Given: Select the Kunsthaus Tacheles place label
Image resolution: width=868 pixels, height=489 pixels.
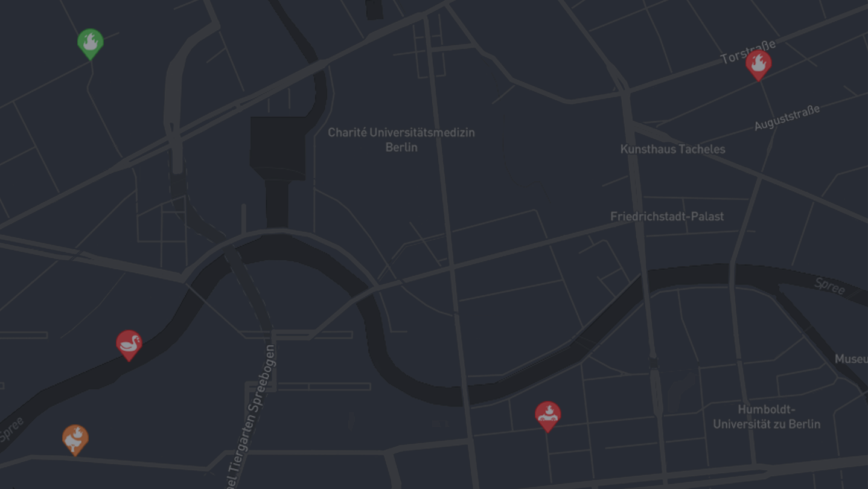Looking at the screenshot, I should 673,149.
